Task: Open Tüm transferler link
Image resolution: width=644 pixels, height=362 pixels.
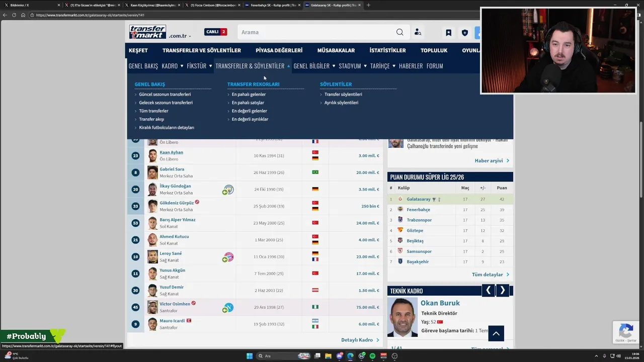Action: pos(154,111)
